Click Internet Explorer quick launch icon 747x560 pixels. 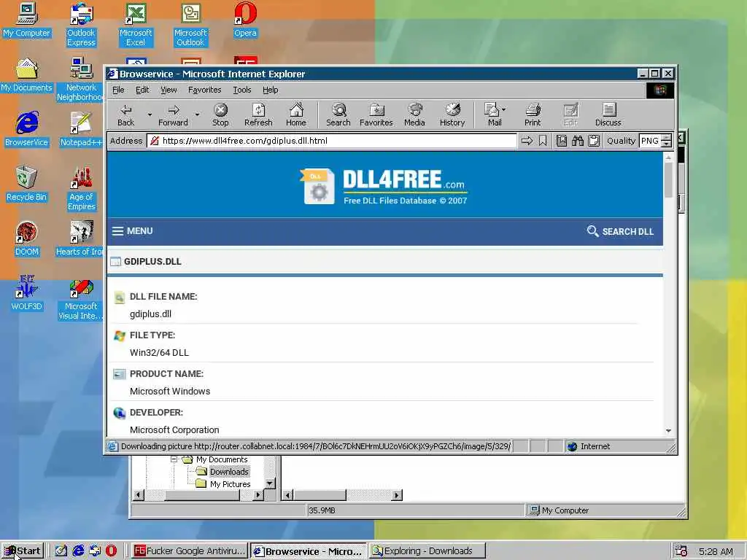[x=78, y=551]
